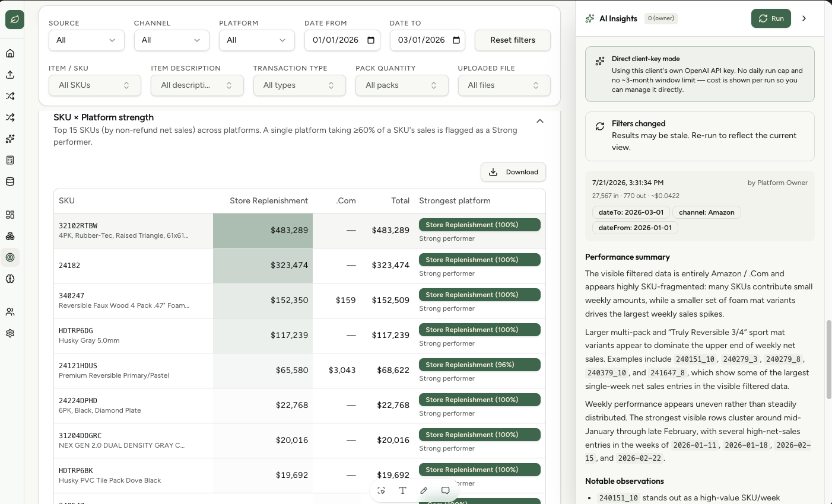Click the Date From field 01/01/2026
Screen dimensions: 832x504
click(342, 40)
